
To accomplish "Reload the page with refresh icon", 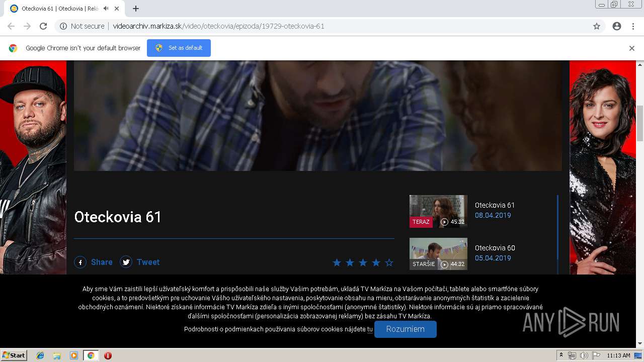I will coord(43,26).
